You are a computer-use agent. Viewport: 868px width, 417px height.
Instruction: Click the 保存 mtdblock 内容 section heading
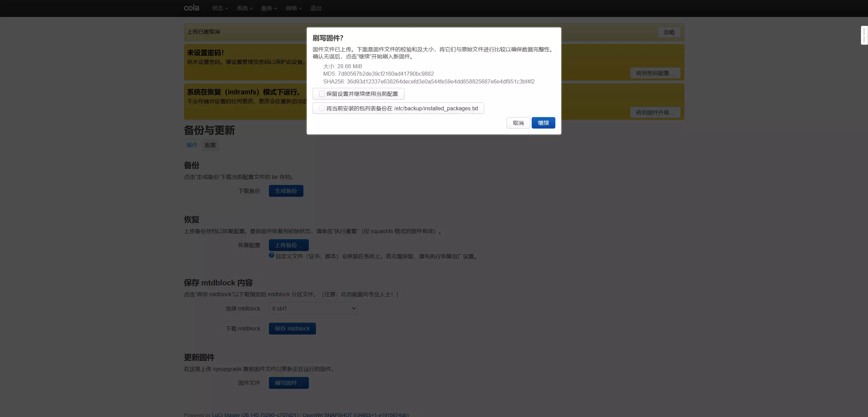(x=218, y=283)
